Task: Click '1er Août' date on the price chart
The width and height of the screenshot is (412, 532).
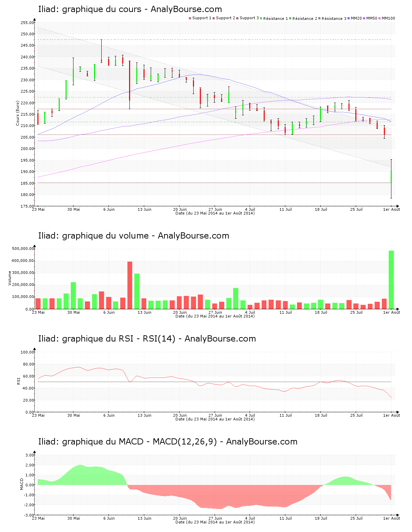Action: [392, 209]
